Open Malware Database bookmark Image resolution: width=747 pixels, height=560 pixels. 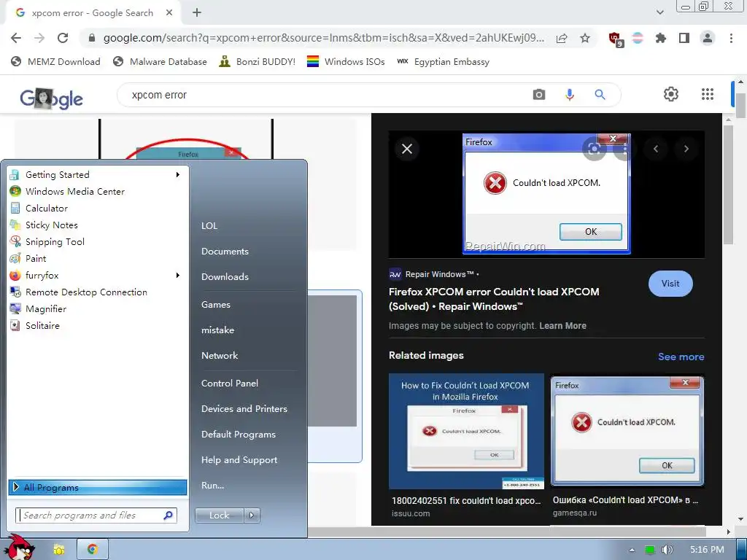(x=160, y=61)
